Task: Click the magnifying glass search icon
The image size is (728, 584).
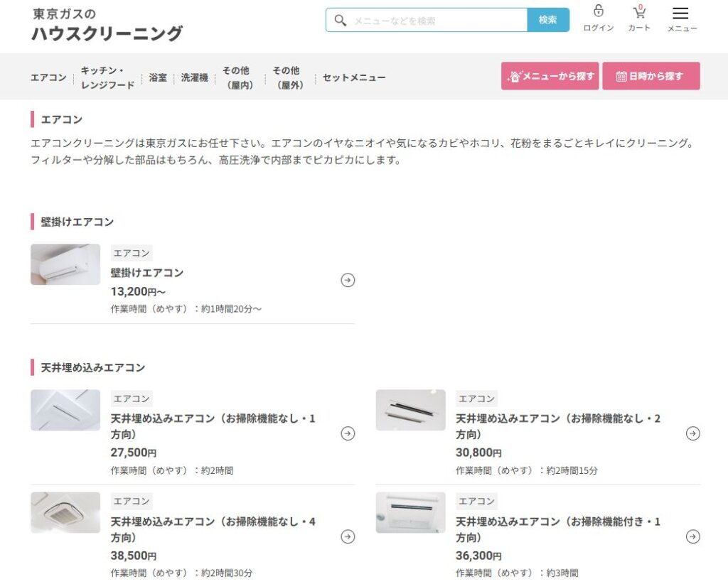Action: [x=341, y=19]
